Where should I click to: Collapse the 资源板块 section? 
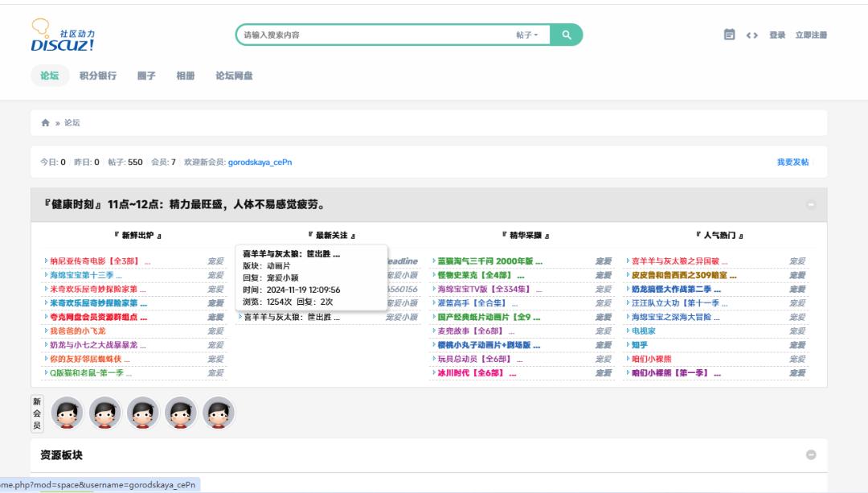[x=811, y=454]
